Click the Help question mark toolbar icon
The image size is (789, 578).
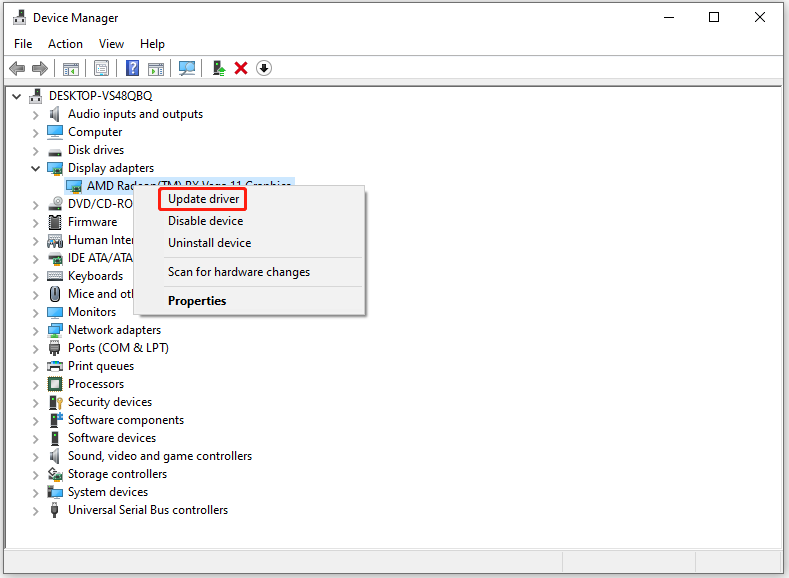click(x=132, y=68)
